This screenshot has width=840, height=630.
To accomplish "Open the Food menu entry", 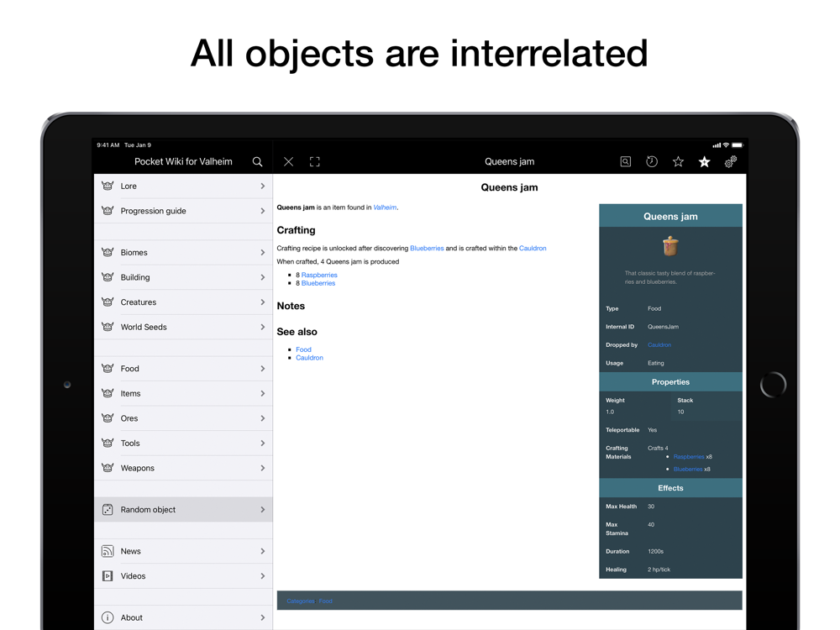I will [x=183, y=369].
